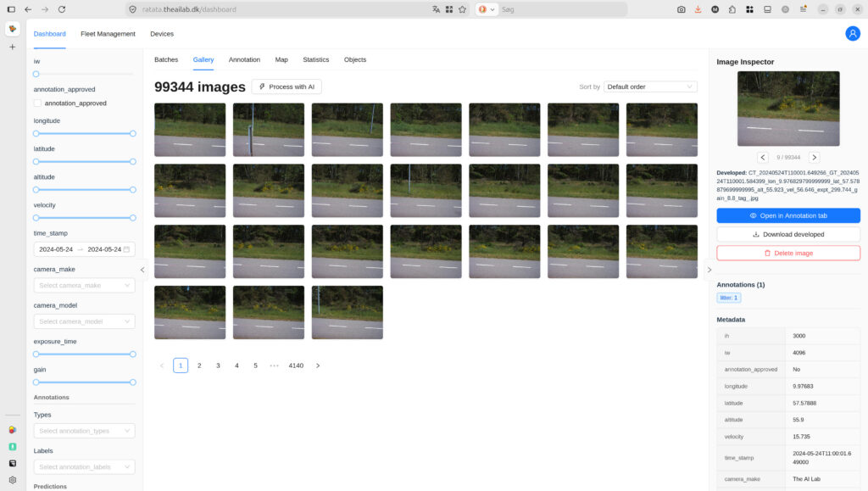This screenshot has height=491, width=868.
Task: Bookmark page with star icon
Action: [462, 9]
